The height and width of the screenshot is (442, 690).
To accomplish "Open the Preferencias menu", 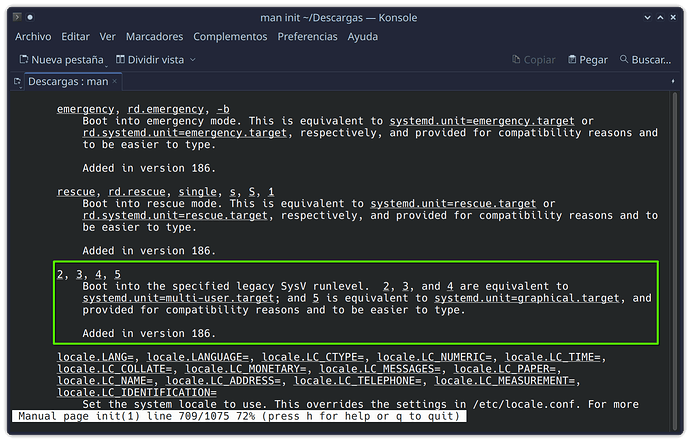I will pos(307,37).
